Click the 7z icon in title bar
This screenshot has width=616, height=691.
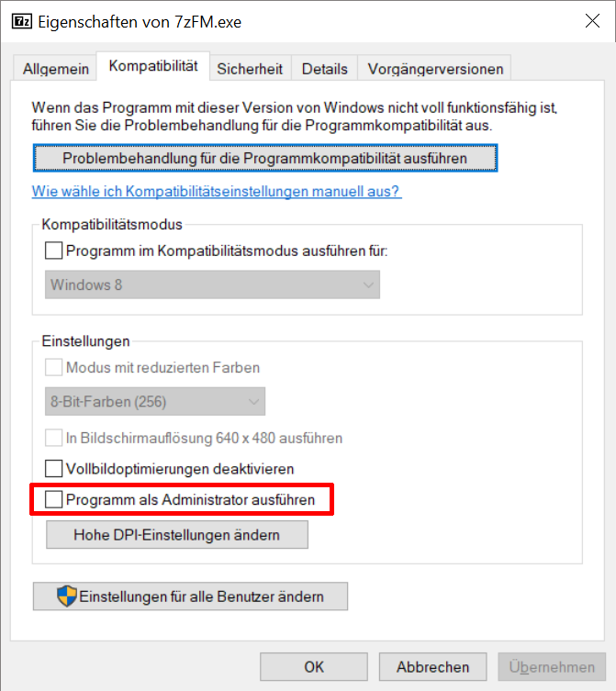22,21
